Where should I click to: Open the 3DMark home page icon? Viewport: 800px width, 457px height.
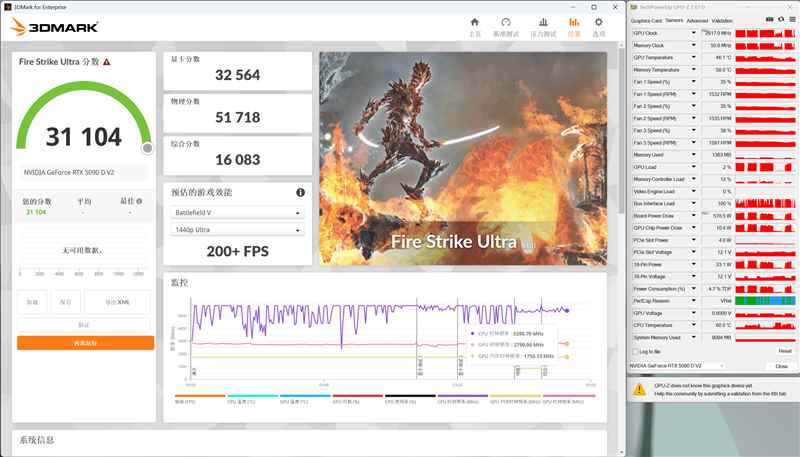pos(474,22)
